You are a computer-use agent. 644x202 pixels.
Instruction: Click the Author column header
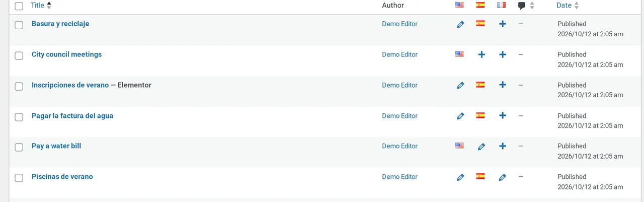pyautogui.click(x=393, y=5)
